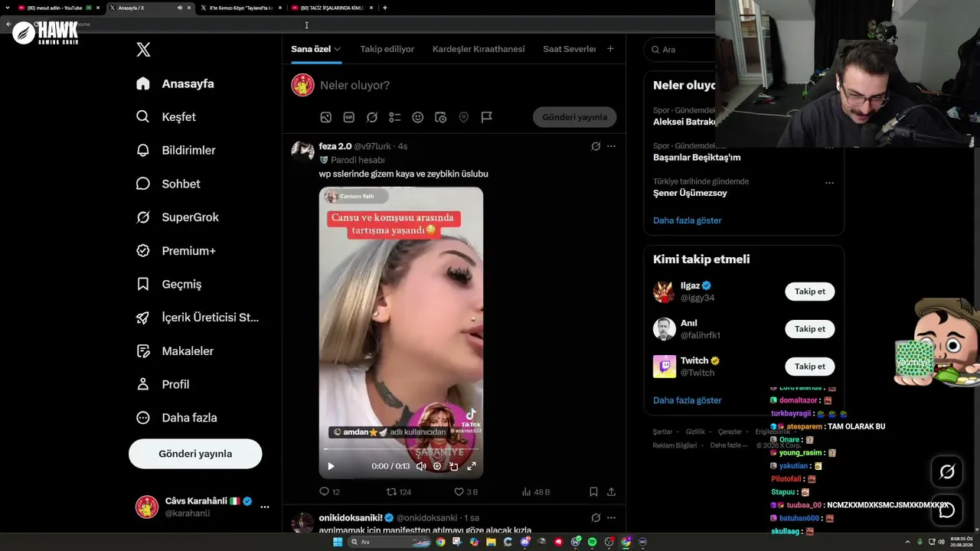Screen dimensions: 980x551
Task: Like the feza 2.0 post
Action: tap(466, 492)
